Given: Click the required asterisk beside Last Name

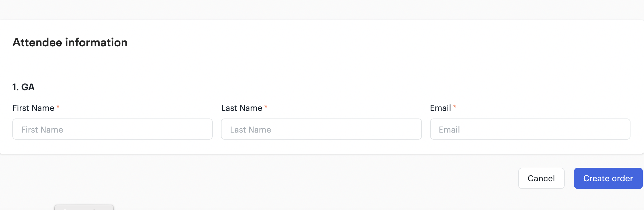Looking at the screenshot, I should pyautogui.click(x=266, y=107).
